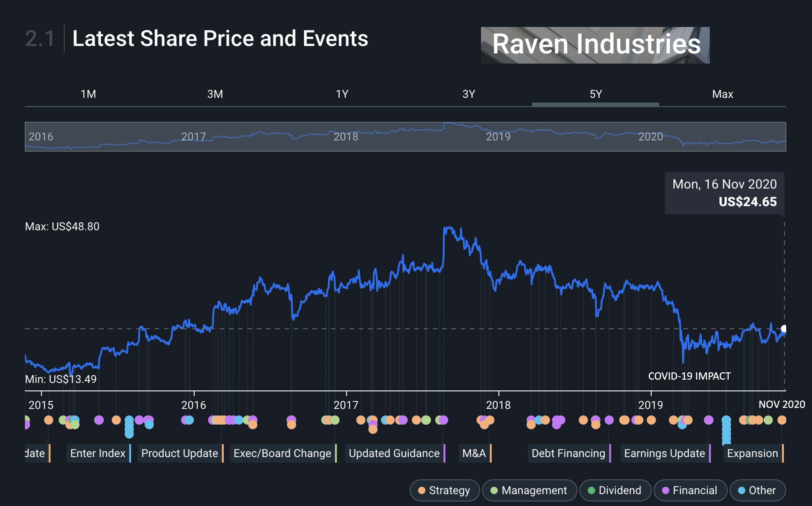
Task: Toggle the Strategy events filter
Action: click(x=444, y=490)
